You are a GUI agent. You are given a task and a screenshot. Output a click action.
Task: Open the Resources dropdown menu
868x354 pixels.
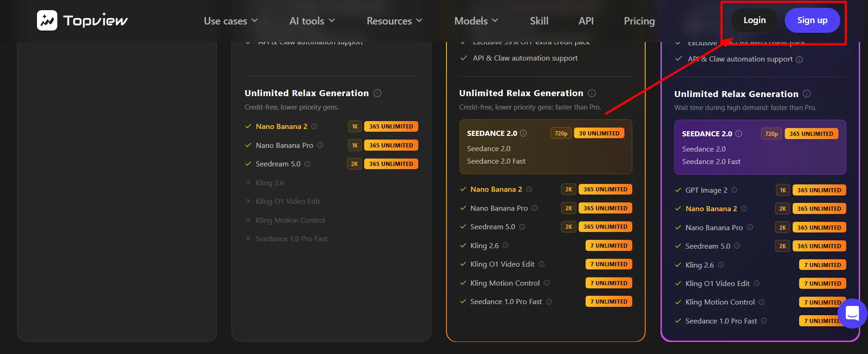[x=394, y=21]
